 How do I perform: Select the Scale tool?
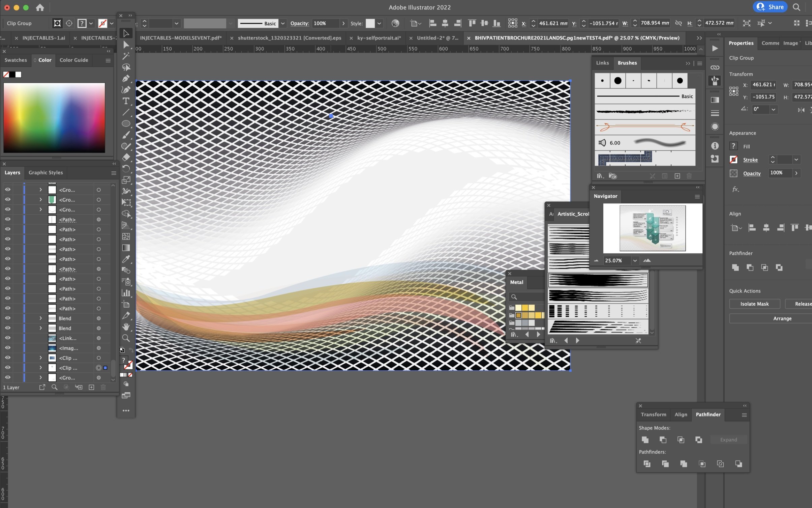126,180
